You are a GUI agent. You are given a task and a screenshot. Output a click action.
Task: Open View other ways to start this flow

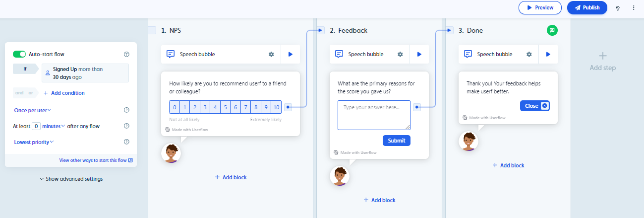96,160
